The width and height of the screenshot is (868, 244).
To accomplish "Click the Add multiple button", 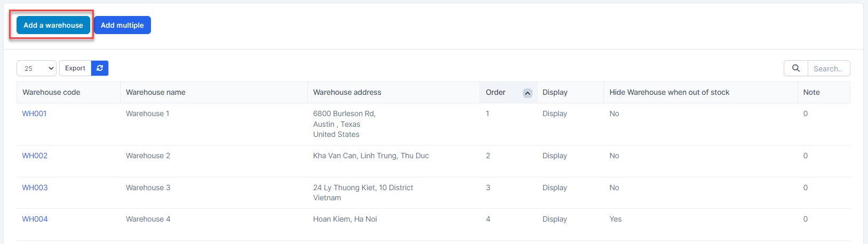I will (x=122, y=25).
